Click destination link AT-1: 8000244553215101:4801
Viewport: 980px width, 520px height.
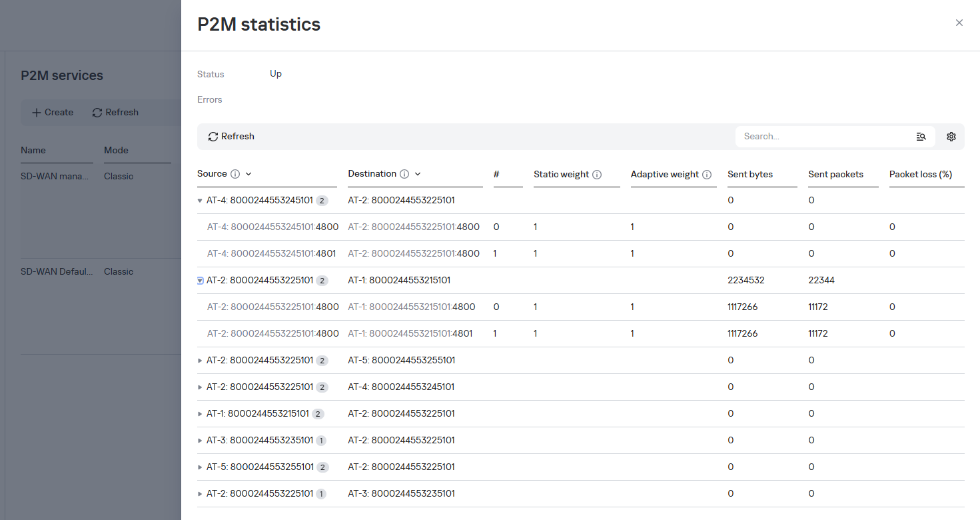410,334
